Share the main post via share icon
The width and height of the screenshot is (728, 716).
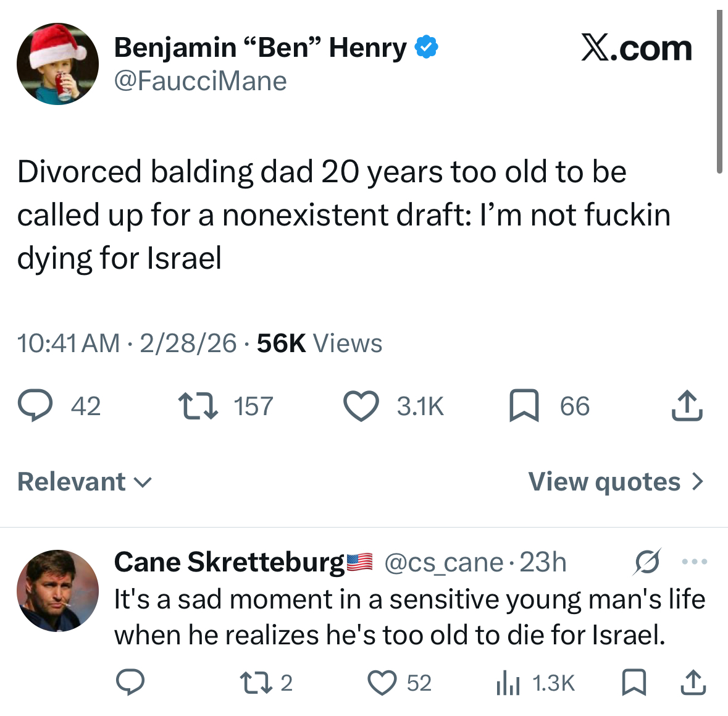tap(687, 406)
